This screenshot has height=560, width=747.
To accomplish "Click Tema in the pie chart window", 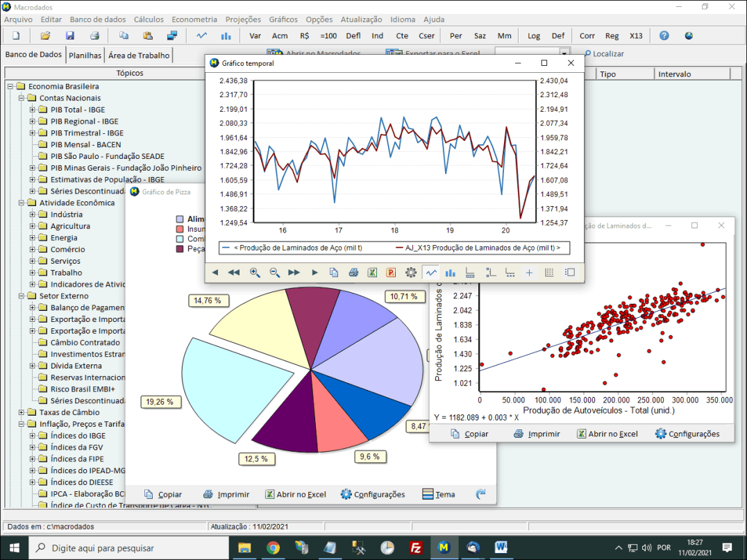I will [439, 494].
